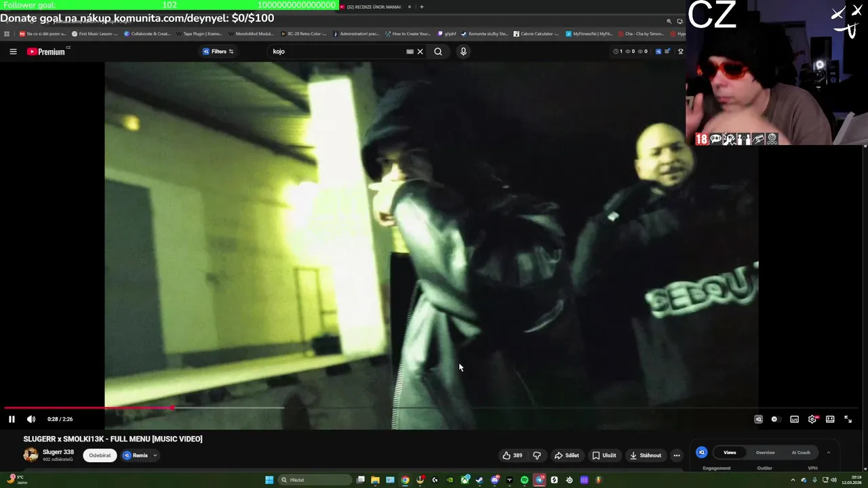Mute the video volume speaker
The image size is (868, 488).
(x=31, y=419)
